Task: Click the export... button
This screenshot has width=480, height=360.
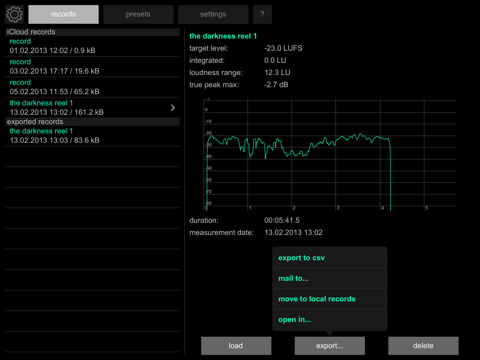Action: click(x=330, y=346)
